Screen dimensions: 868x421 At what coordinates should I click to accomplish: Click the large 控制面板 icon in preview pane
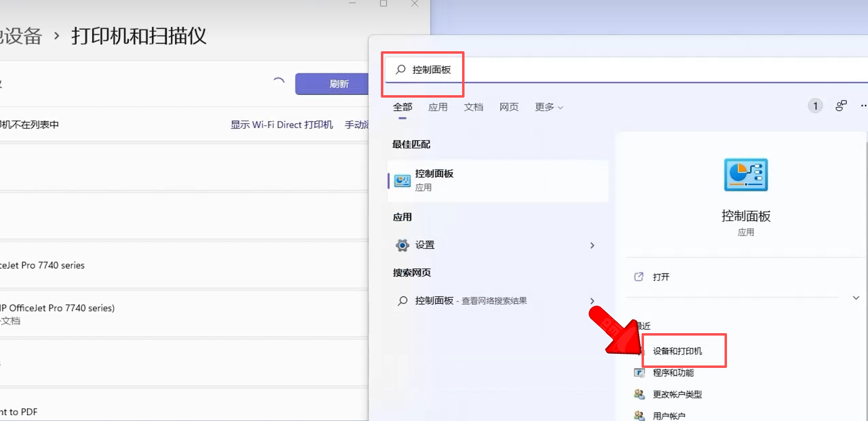746,175
